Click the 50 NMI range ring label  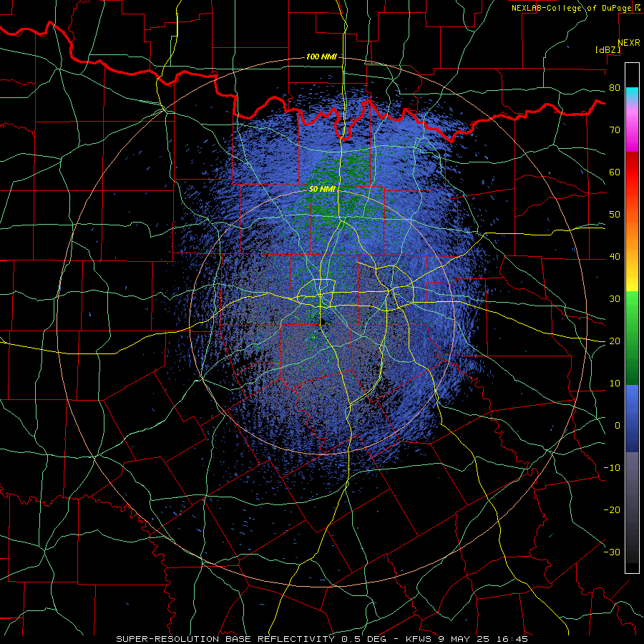pyautogui.click(x=322, y=189)
